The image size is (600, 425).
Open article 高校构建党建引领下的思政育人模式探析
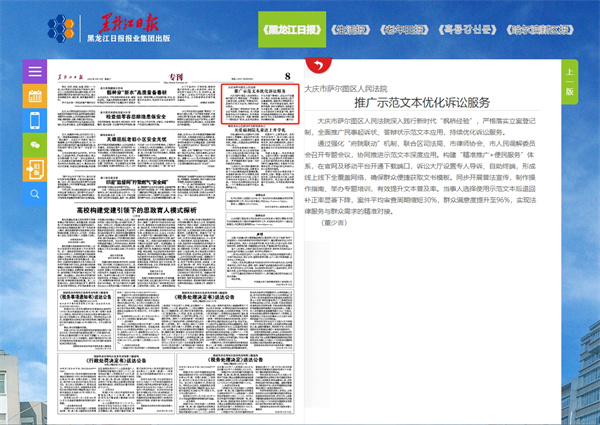point(137,210)
